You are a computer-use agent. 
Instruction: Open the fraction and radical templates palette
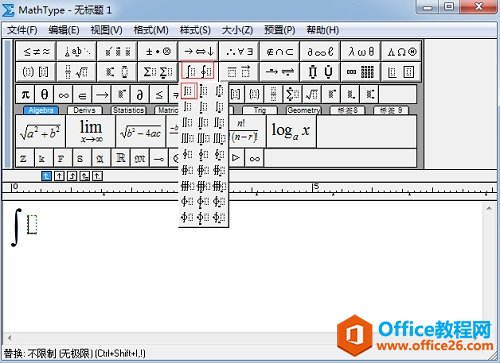click(x=77, y=71)
